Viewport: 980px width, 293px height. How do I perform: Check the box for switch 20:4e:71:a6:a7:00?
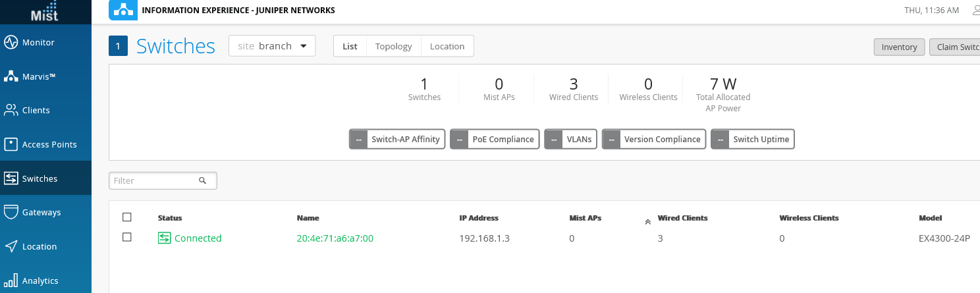(127, 237)
